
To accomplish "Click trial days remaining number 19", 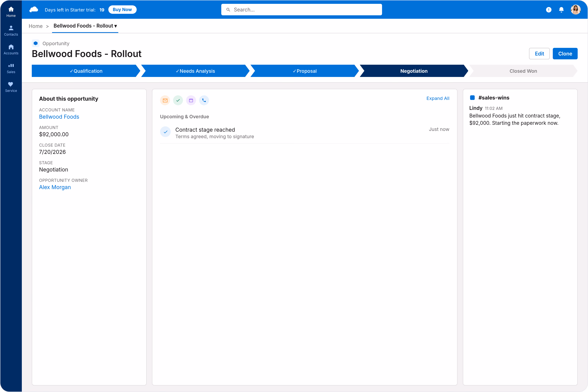I will pyautogui.click(x=102, y=10).
